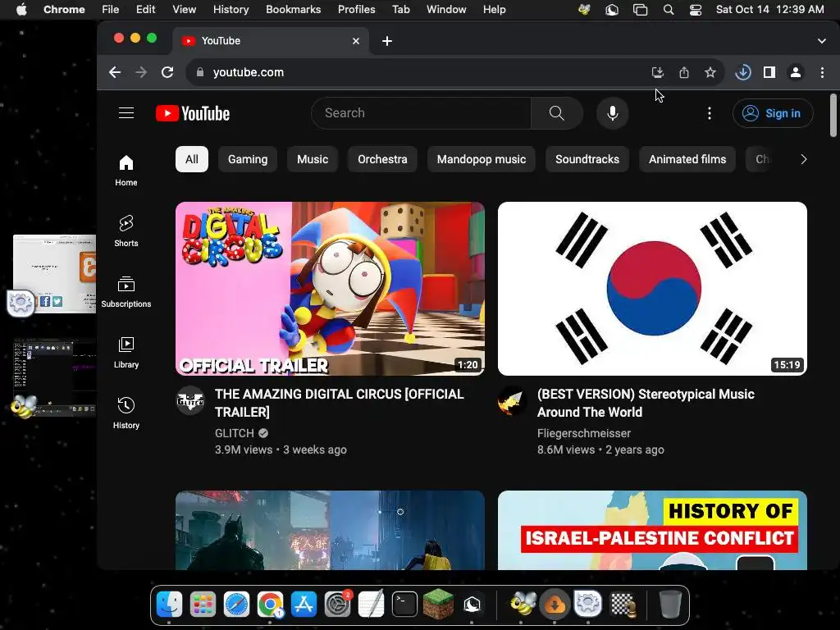Open the Batman game video thumbnail
This screenshot has height=630, width=840.
(x=330, y=531)
